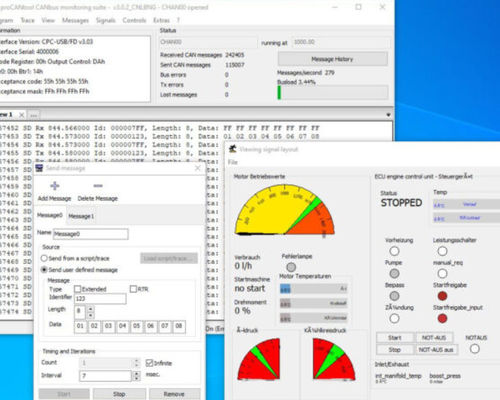
Task: Close the Send message dialog
Action: click(198, 168)
